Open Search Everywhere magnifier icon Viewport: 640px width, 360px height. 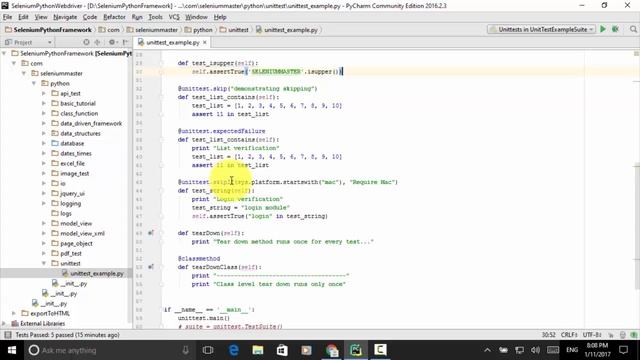pyautogui.click(x=633, y=29)
